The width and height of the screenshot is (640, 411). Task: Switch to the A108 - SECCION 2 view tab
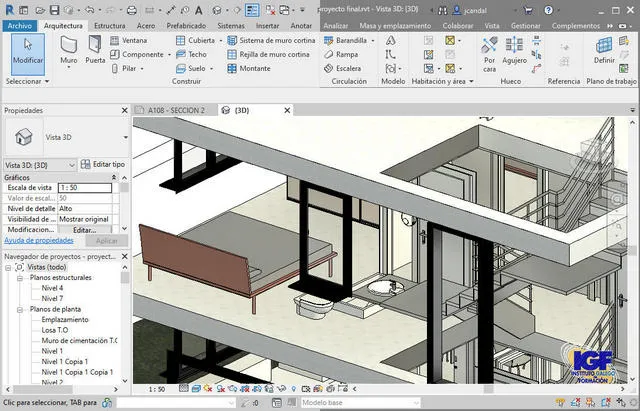click(x=176, y=111)
